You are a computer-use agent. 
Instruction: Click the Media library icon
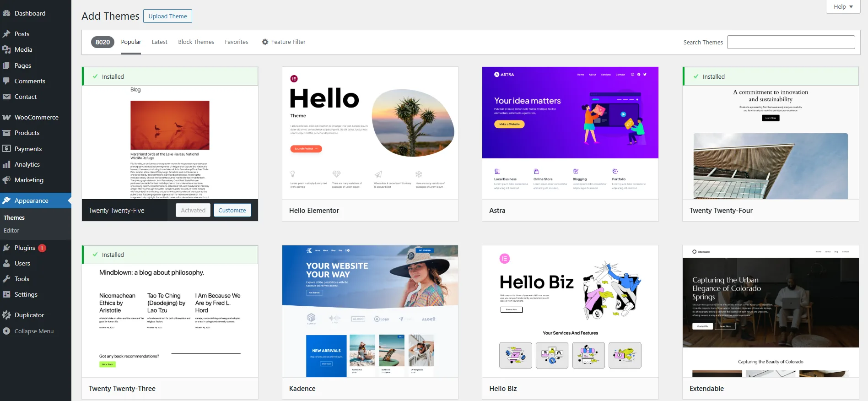click(x=6, y=49)
